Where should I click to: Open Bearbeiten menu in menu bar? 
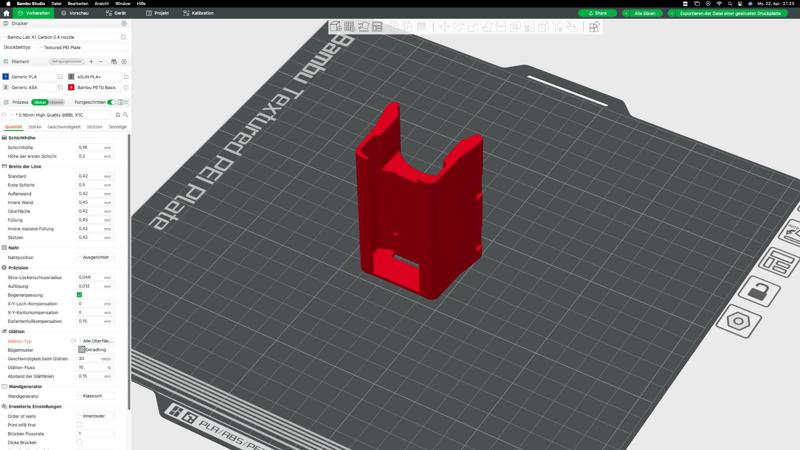[78, 4]
